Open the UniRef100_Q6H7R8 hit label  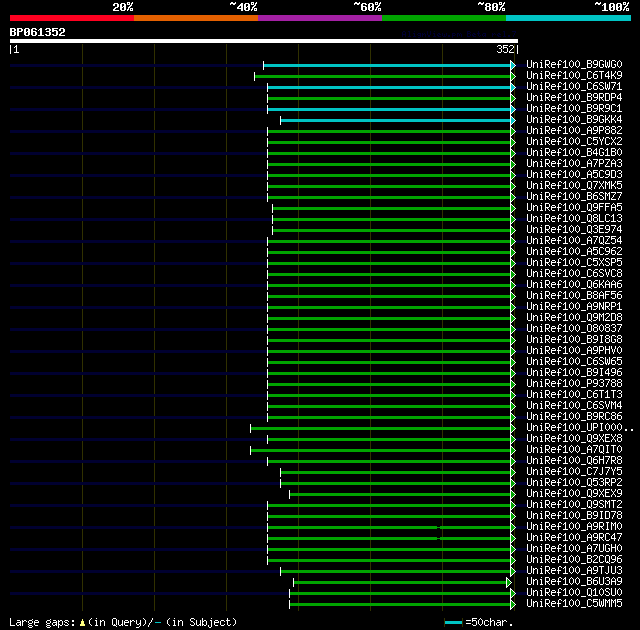[574, 460]
